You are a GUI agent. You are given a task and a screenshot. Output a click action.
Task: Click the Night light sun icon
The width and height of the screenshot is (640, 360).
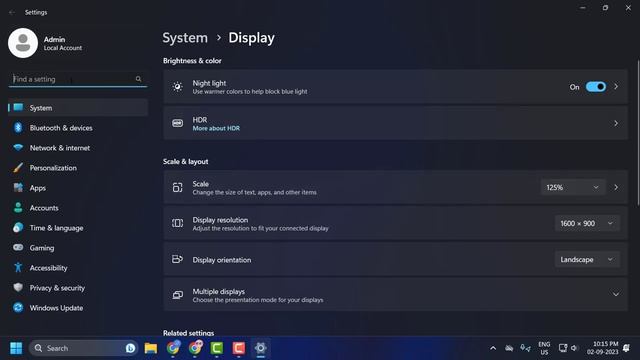177,87
